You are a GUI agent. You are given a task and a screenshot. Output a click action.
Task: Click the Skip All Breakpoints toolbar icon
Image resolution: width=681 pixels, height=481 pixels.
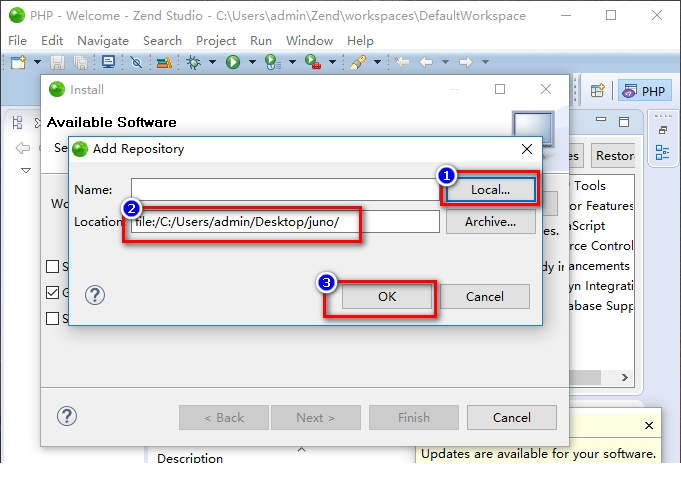pos(136,63)
